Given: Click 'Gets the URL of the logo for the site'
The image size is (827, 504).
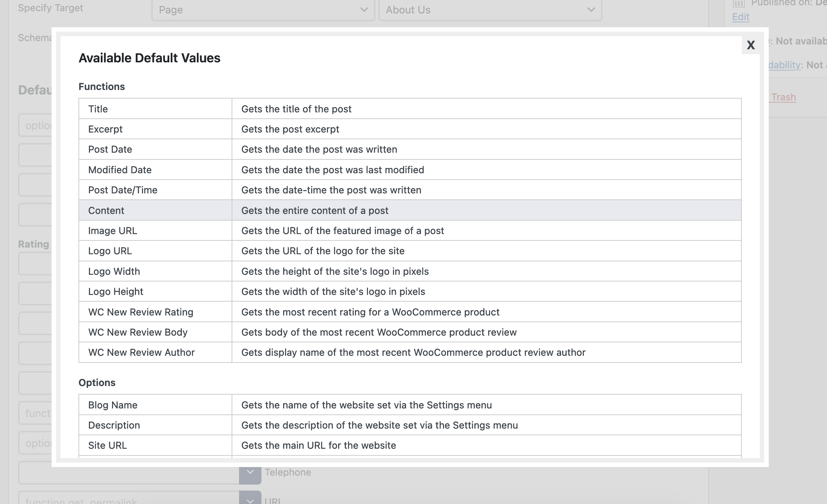Looking at the screenshot, I should coord(323,251).
